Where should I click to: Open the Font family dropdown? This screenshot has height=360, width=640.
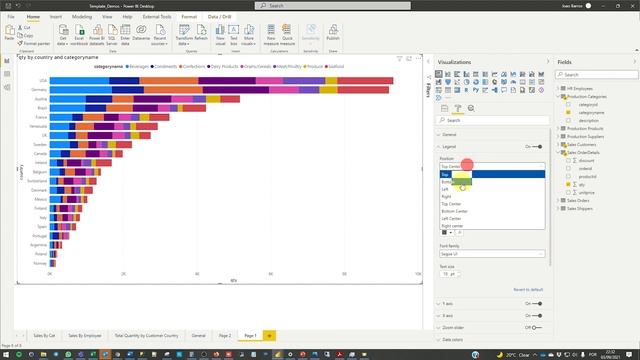(492, 254)
